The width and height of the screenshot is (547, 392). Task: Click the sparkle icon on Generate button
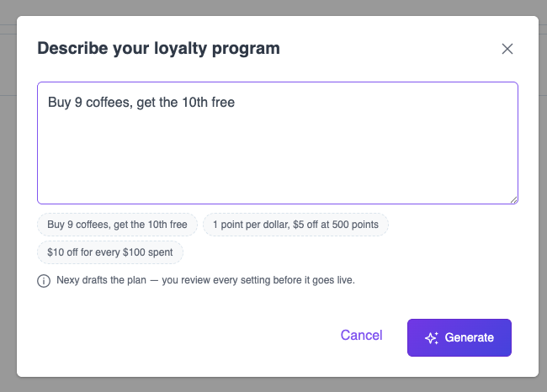pos(432,337)
